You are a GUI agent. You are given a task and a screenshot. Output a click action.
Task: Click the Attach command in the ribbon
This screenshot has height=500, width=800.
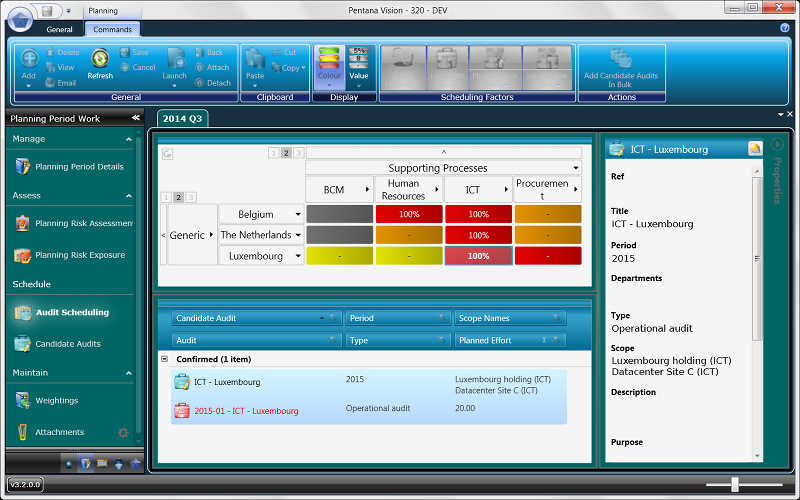click(212, 67)
